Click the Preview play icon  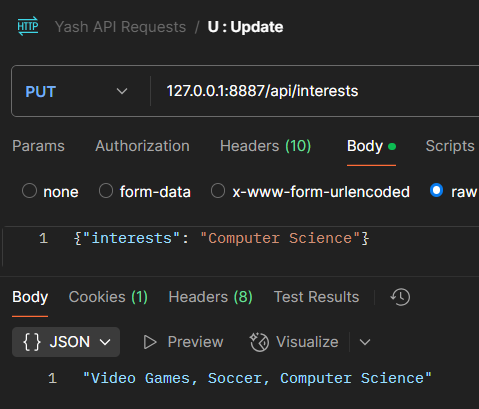coord(150,342)
